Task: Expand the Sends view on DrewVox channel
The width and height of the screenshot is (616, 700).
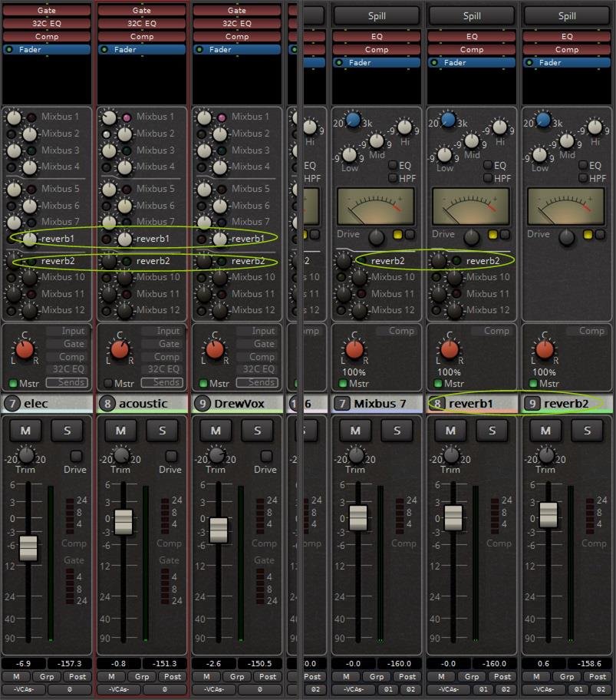Action: [258, 382]
